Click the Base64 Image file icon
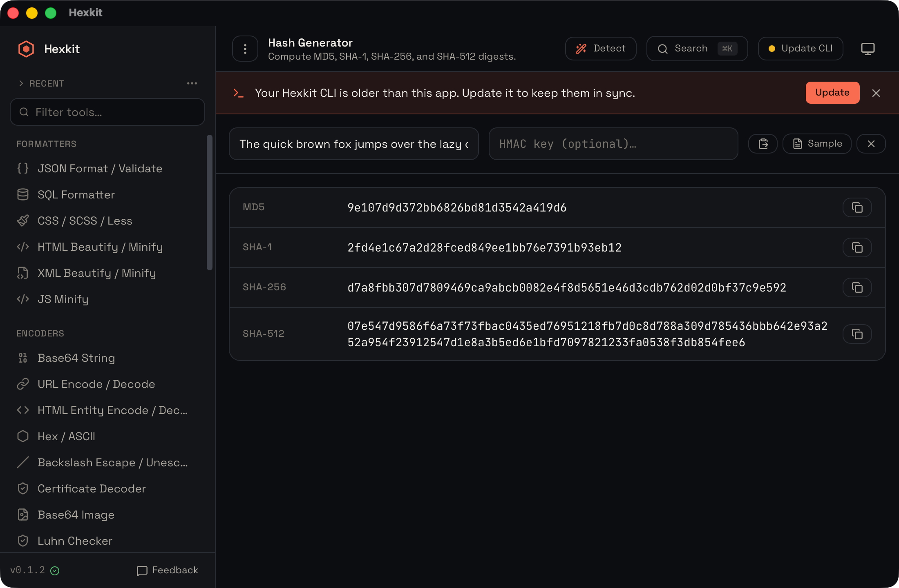 (23, 514)
